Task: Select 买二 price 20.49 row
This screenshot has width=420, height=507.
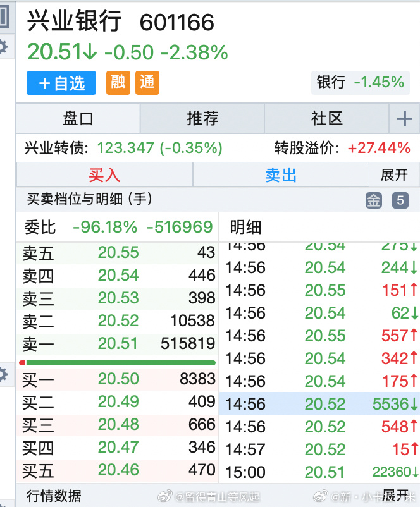Action: coord(118,402)
